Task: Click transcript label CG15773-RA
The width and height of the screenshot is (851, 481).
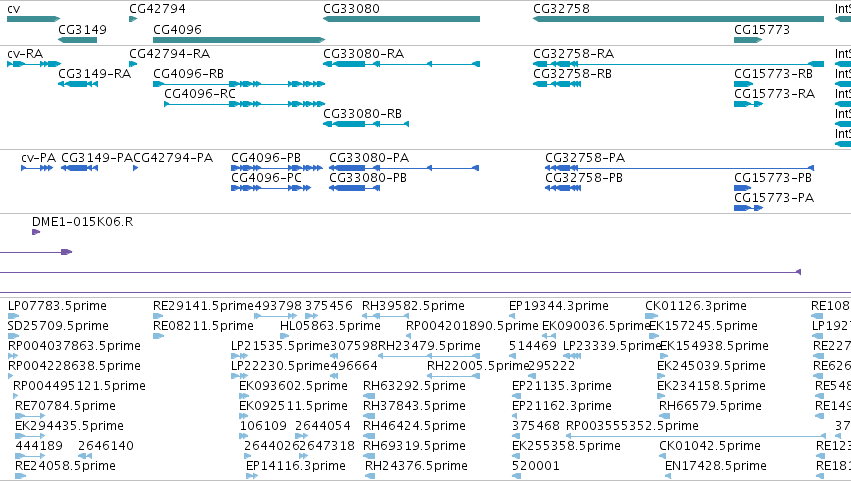Action: click(774, 94)
